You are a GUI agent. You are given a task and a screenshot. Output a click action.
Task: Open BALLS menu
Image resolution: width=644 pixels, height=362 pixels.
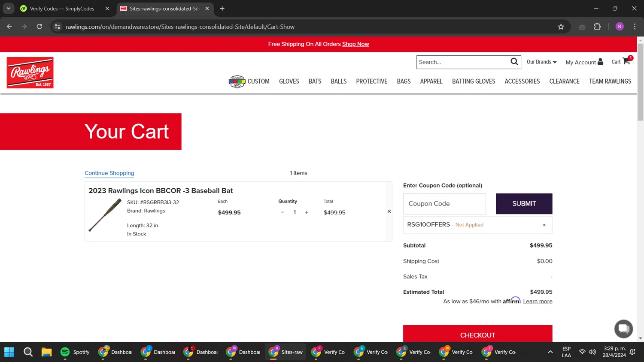pos(338,81)
